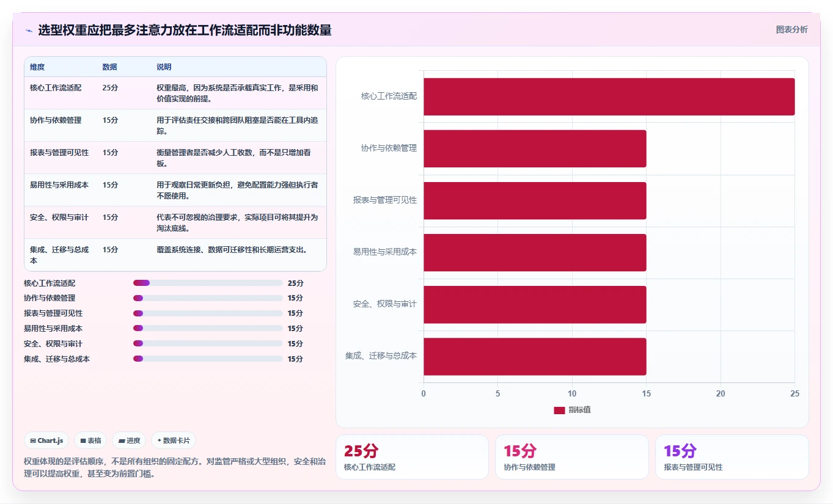Click the 安全、权限与审计 progress bar
833x504 pixels.
208,343
